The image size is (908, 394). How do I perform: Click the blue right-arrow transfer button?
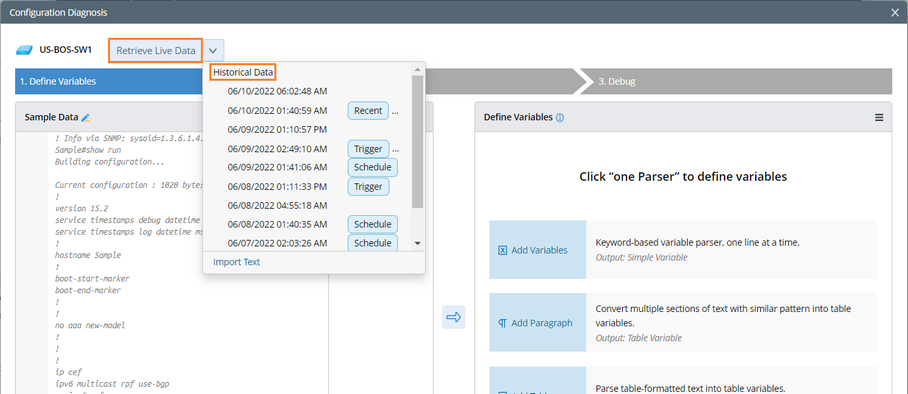pyautogui.click(x=453, y=317)
